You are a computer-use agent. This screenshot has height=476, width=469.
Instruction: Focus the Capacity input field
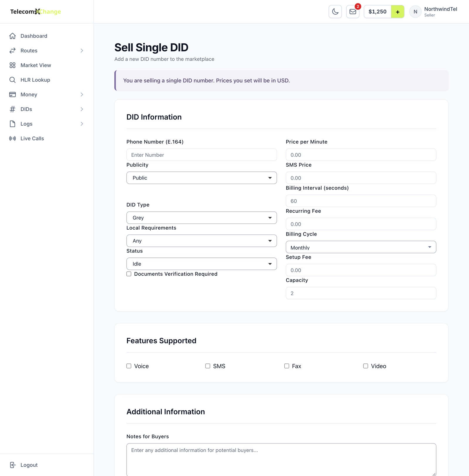[x=361, y=293]
